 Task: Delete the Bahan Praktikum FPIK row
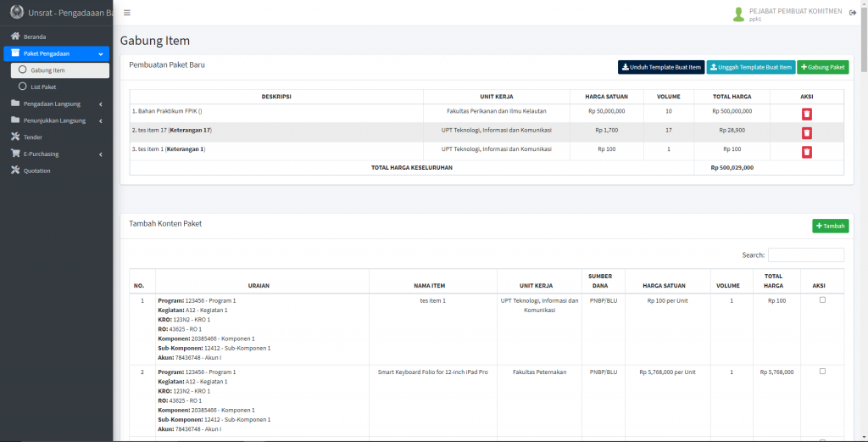[x=807, y=114]
